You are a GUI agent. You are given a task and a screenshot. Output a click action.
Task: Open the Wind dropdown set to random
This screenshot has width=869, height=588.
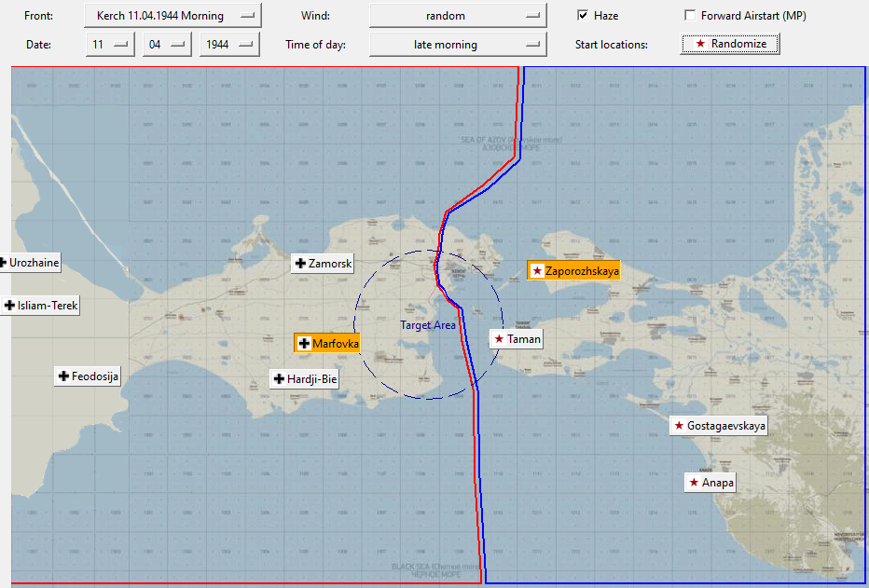[458, 16]
